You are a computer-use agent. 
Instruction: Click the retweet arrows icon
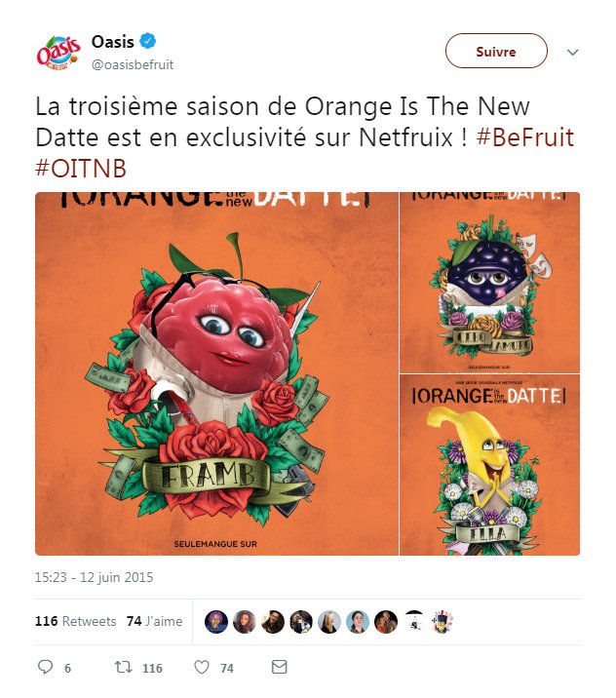pos(124,668)
